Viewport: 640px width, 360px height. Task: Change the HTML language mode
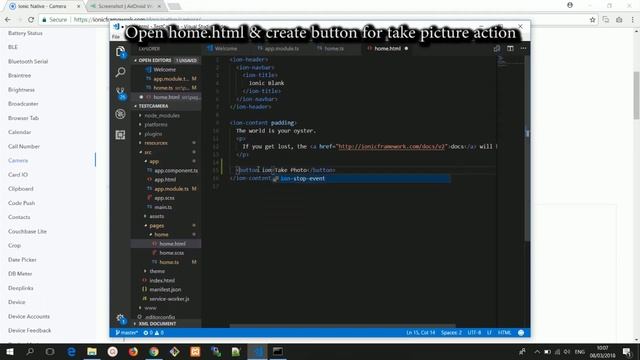coord(504,333)
